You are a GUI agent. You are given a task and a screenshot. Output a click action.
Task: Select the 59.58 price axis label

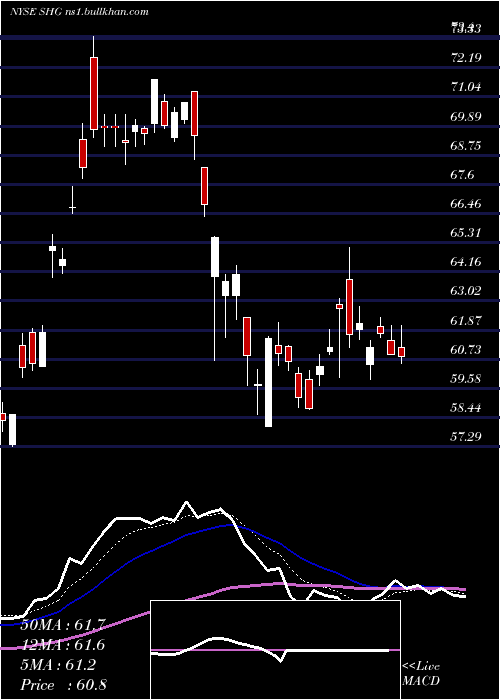coord(466,379)
